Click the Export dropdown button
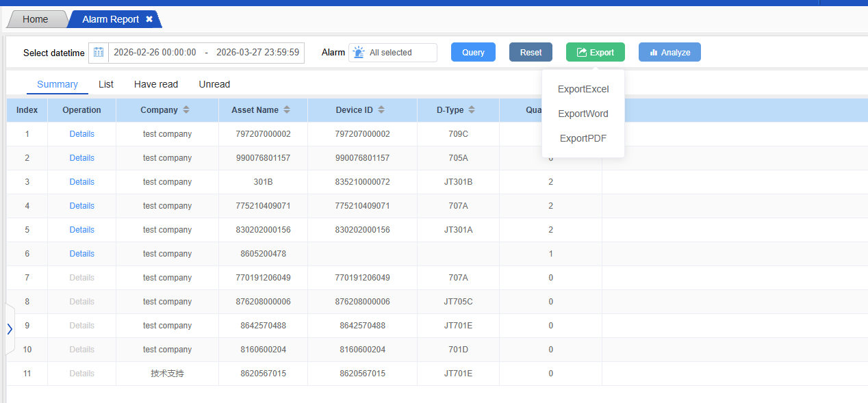The width and height of the screenshot is (868, 403). click(x=595, y=53)
